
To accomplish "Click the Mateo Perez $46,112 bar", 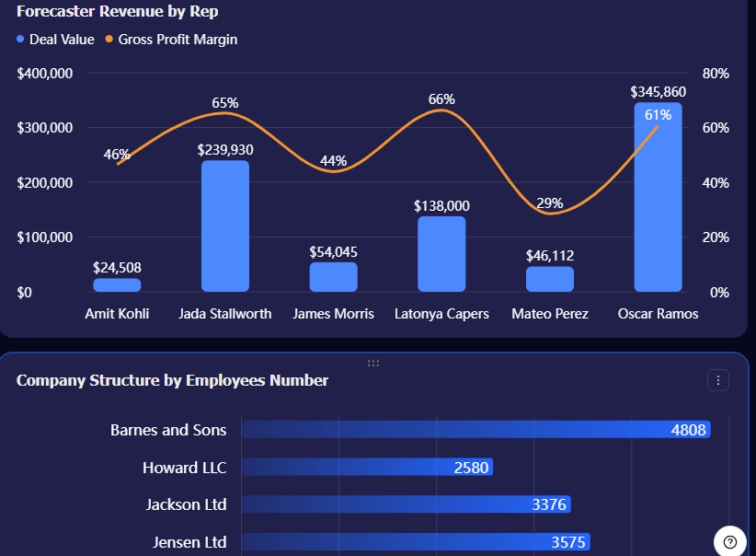I will point(550,279).
